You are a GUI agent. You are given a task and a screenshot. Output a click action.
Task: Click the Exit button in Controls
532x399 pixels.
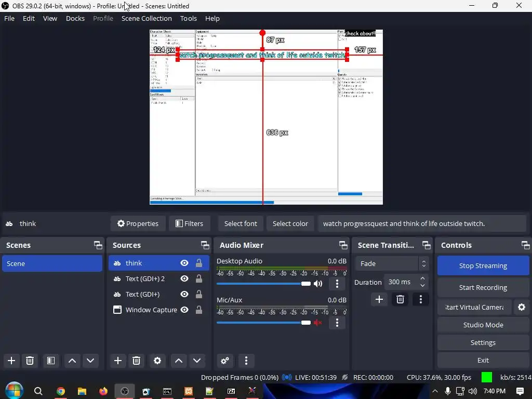(483, 360)
